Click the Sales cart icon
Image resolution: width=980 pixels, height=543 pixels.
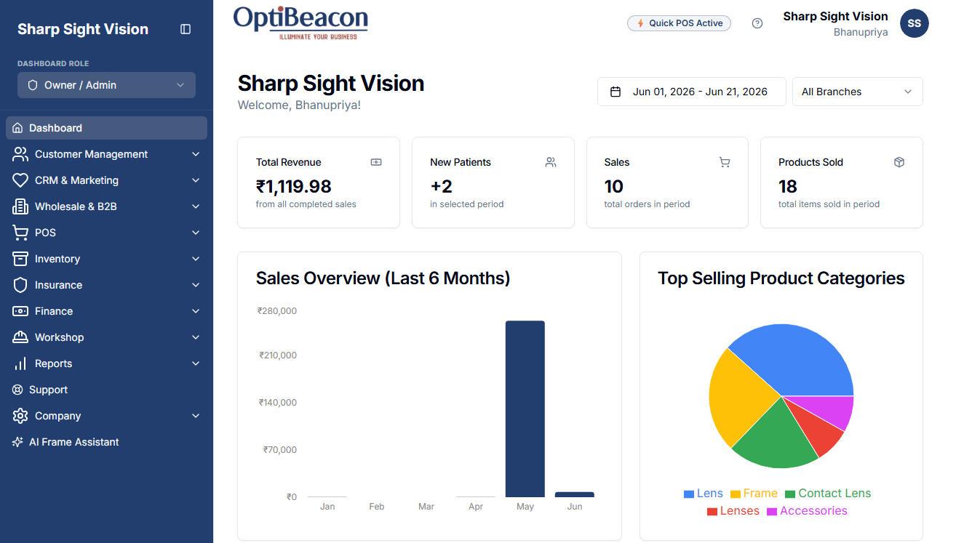pos(725,162)
